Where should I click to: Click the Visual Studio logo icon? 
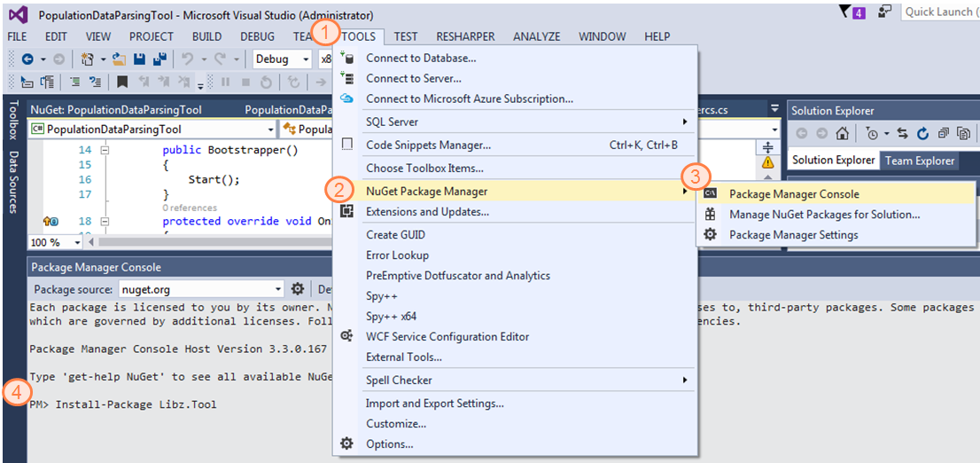pyautogui.click(x=18, y=14)
